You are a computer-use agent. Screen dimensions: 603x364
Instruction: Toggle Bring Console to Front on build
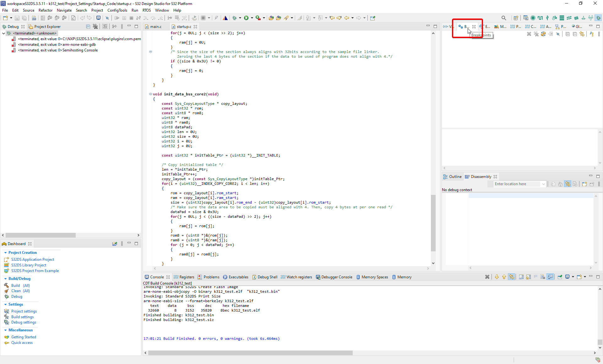550,277
